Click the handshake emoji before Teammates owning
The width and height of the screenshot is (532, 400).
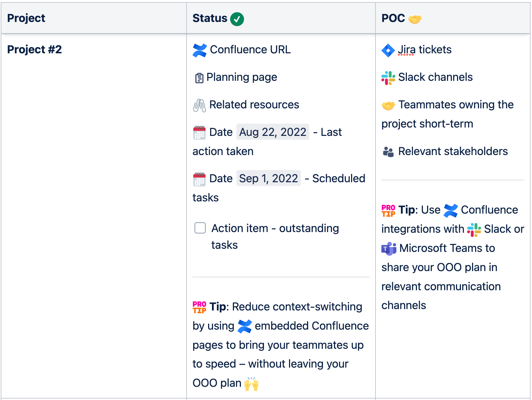[x=388, y=106]
